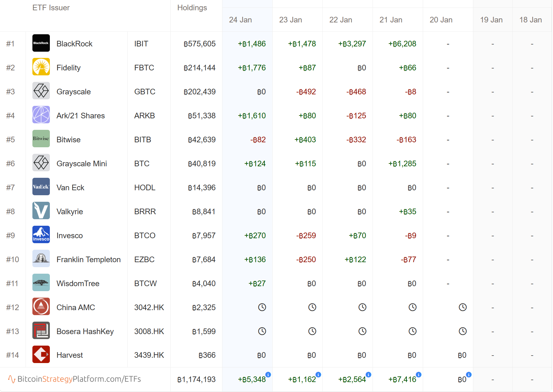The height and width of the screenshot is (392, 553).
Task: Click the HODL ticker symbol
Action: point(145,188)
